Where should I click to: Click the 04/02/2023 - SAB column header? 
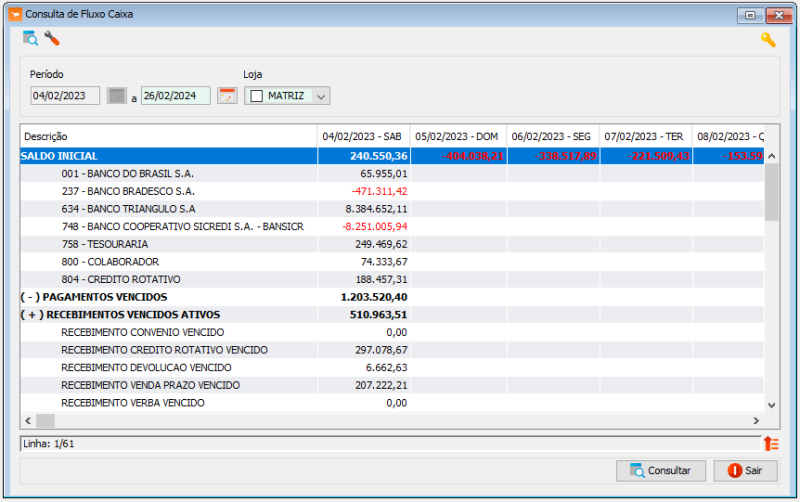pyautogui.click(x=364, y=136)
